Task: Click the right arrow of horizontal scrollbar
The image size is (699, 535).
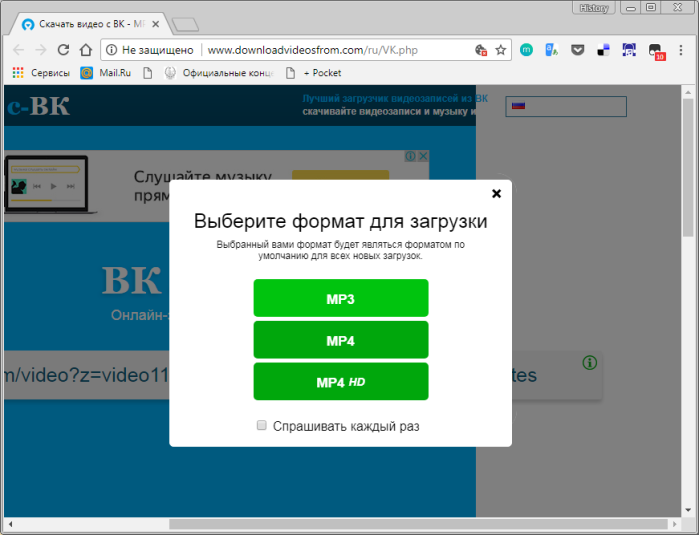Action: [675, 524]
